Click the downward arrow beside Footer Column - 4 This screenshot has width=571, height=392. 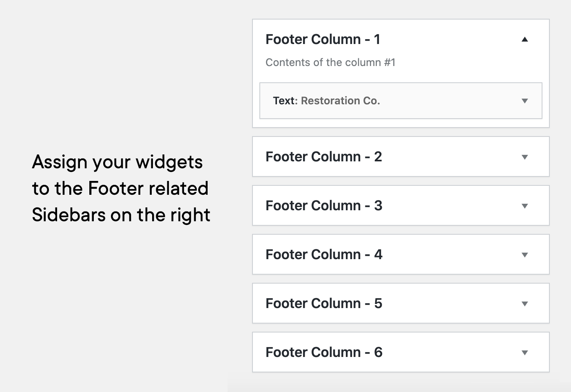pos(525,254)
